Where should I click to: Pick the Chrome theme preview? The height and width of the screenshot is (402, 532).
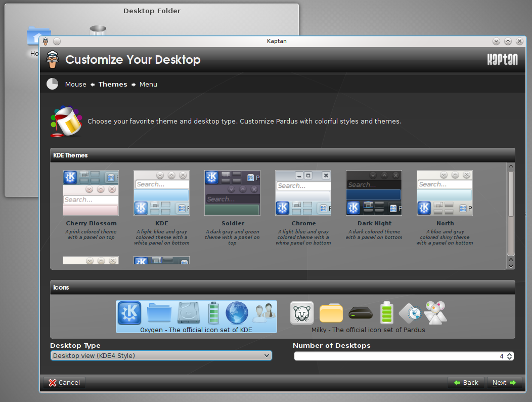tap(303, 193)
